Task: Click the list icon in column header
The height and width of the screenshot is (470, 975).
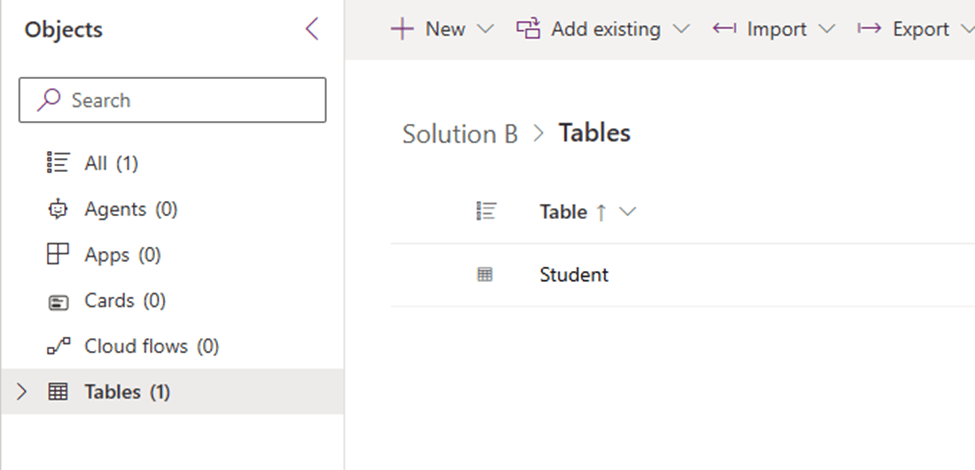Action: 486,211
